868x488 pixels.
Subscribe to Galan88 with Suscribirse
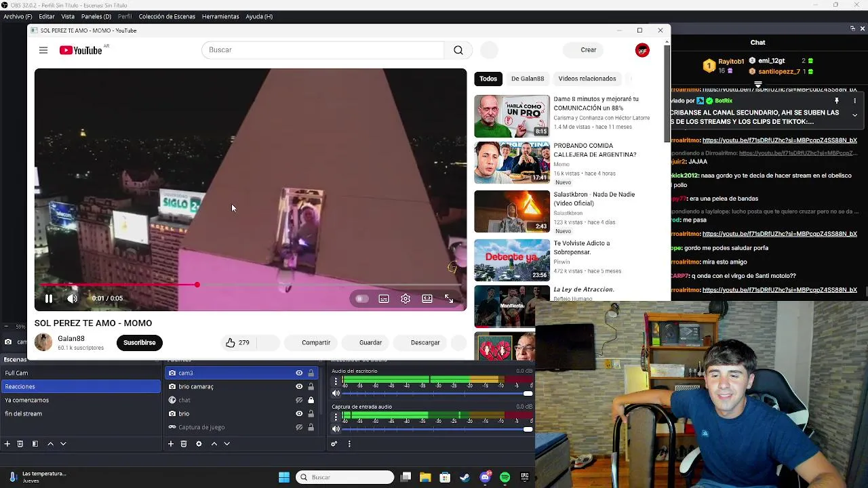coord(140,343)
